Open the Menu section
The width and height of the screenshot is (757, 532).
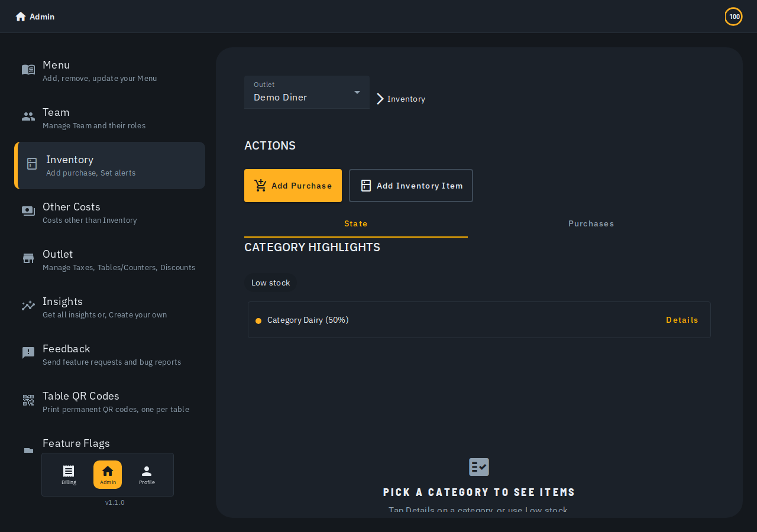(x=110, y=71)
